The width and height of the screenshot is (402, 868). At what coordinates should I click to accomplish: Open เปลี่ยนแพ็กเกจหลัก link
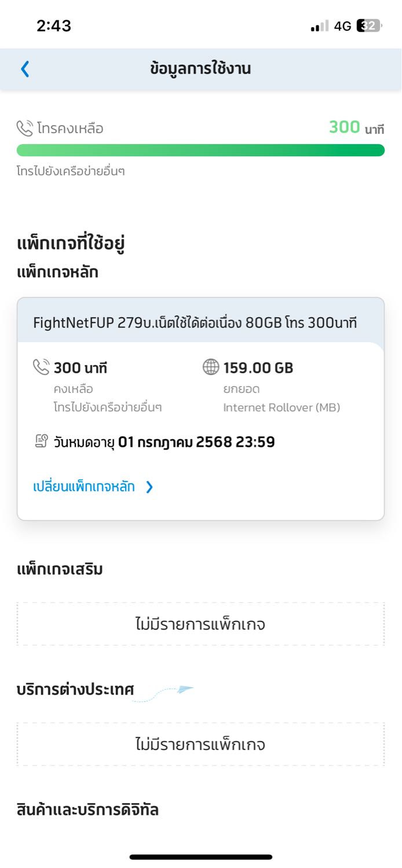[84, 487]
